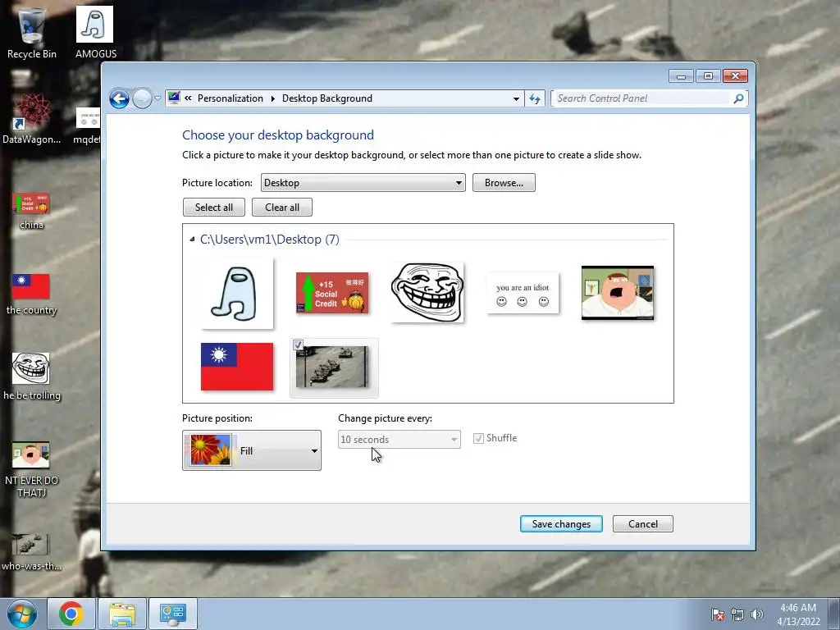Go back with the blue arrow button
Screen dimensions: 840x630
(x=120, y=98)
